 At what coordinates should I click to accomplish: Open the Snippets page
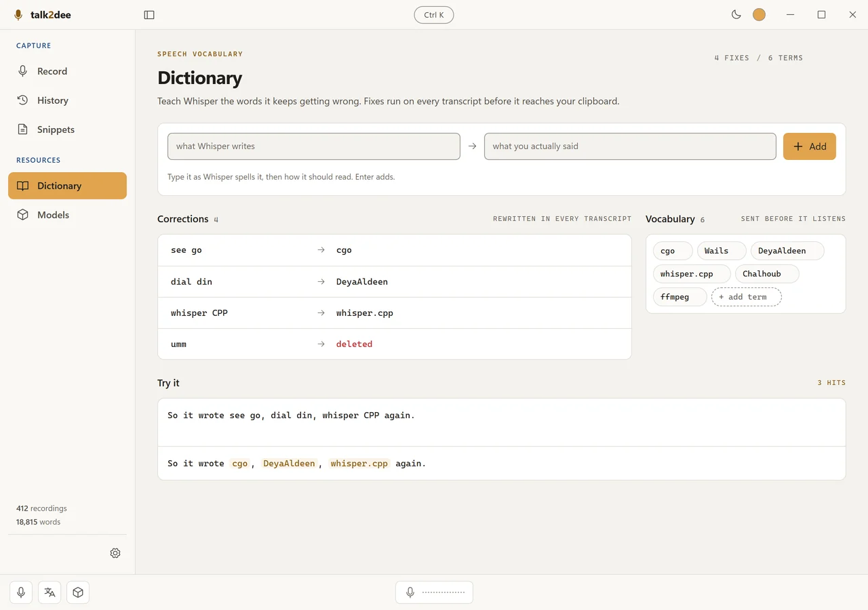click(x=67, y=129)
